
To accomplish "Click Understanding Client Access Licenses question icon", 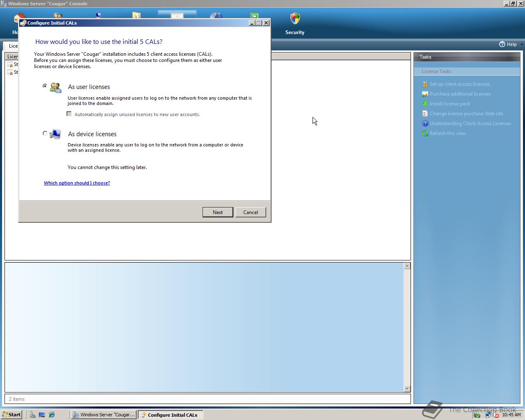I will [425, 123].
